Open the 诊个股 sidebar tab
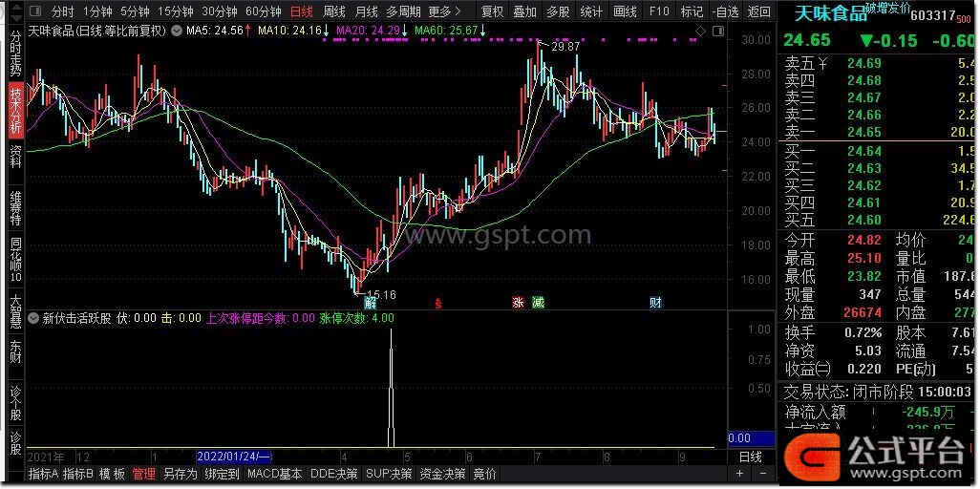 point(15,403)
